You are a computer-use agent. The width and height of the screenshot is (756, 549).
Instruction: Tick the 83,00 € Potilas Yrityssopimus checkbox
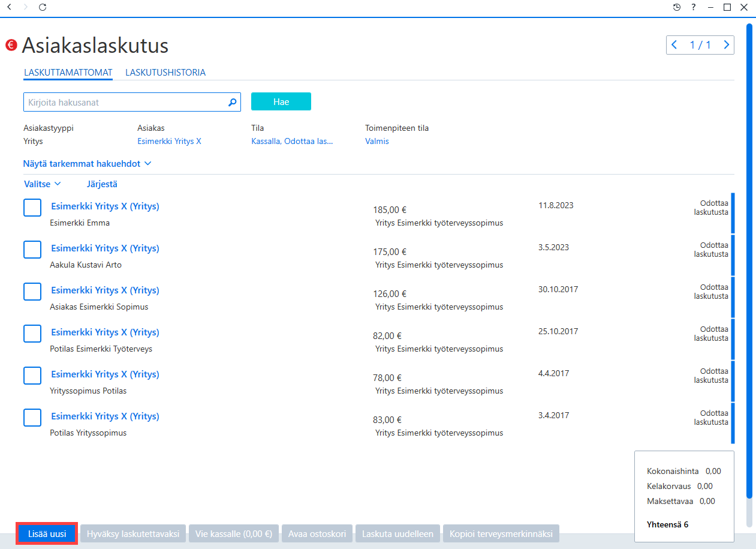point(32,418)
